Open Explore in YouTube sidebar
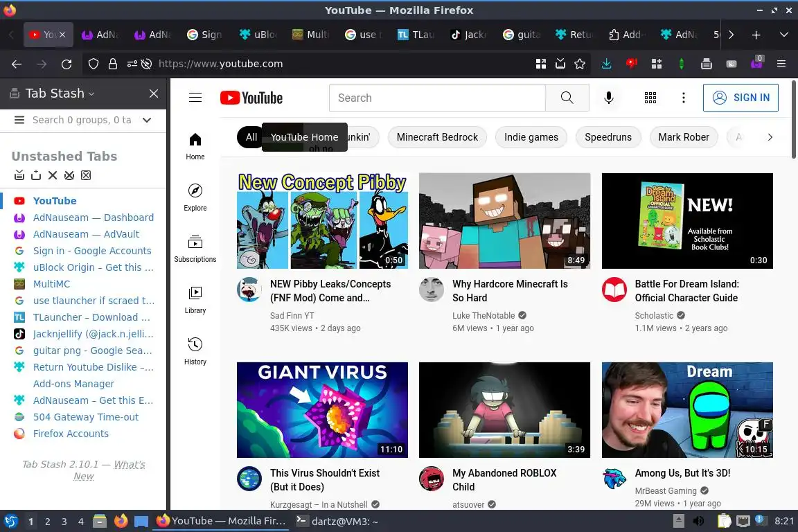The image size is (798, 532). click(x=195, y=197)
